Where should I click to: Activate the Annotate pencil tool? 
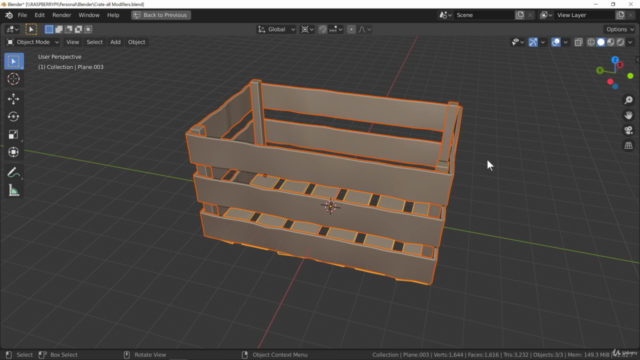tap(13, 173)
